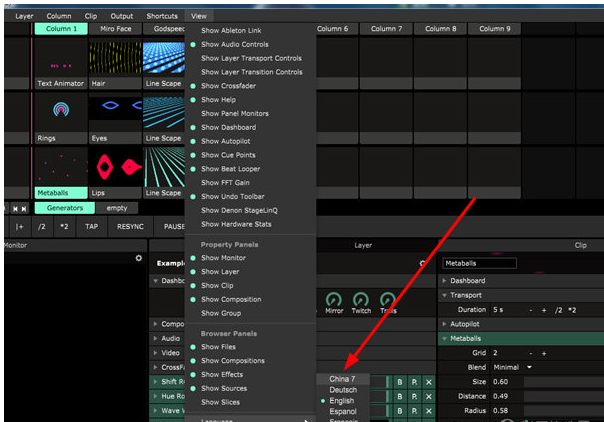The image size is (604, 422).
Task: Click the B button on Shift row
Action: coord(399,382)
